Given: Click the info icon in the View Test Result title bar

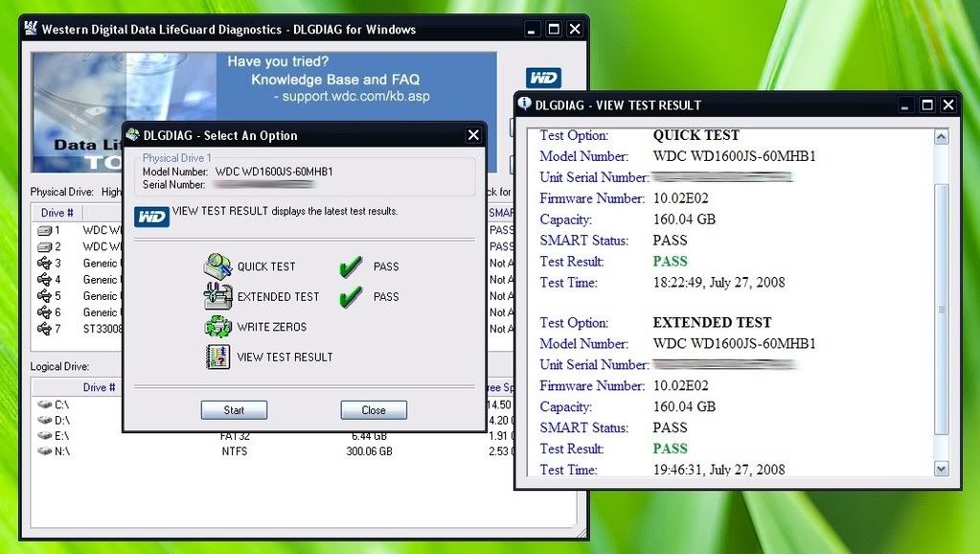Looking at the screenshot, I should (524, 104).
